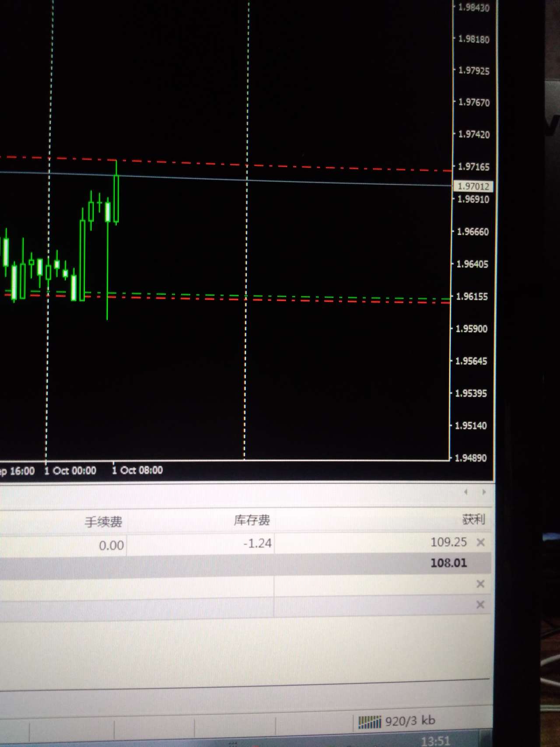
Task: Click the 1.97012 current price label
Action: pos(473,186)
